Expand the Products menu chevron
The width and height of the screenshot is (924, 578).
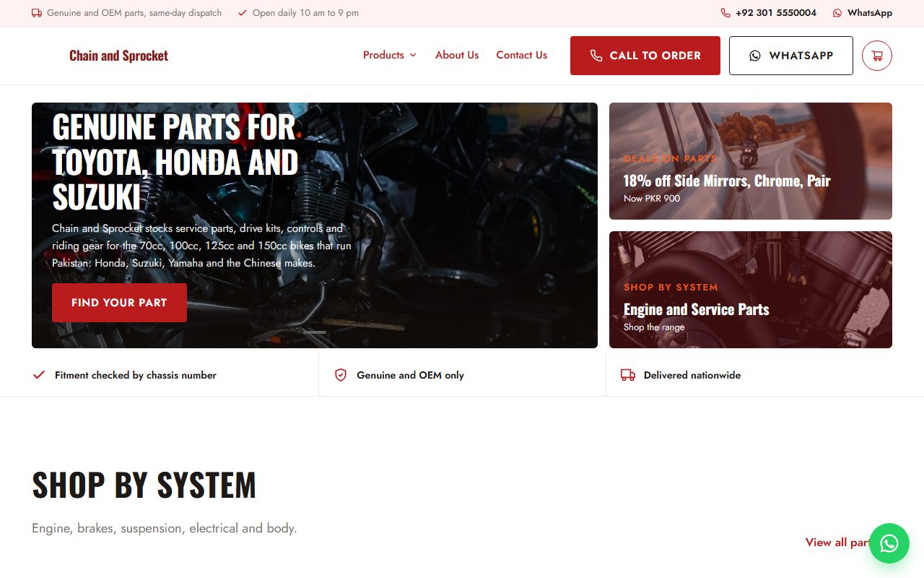point(413,55)
